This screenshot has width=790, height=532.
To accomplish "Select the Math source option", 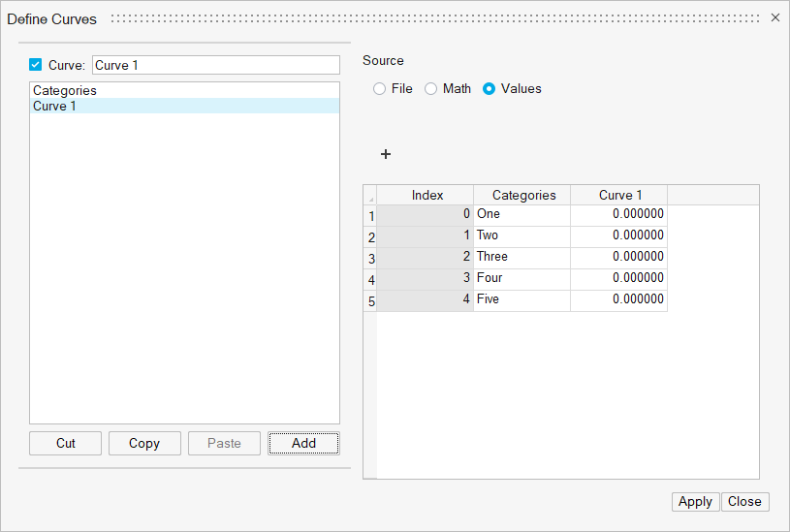I will (x=431, y=89).
